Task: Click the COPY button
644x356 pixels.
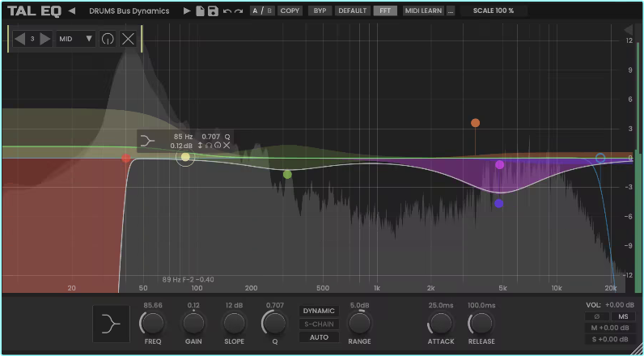Action: 290,11
